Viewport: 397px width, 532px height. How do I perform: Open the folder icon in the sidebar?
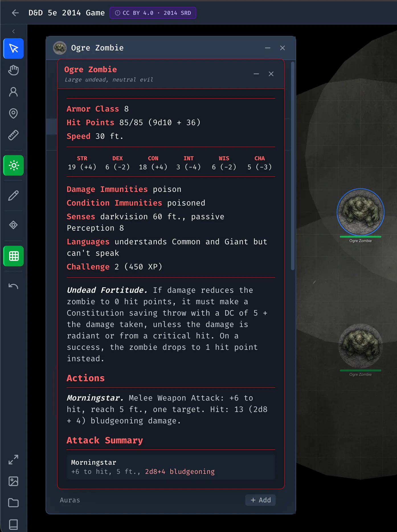(13, 503)
